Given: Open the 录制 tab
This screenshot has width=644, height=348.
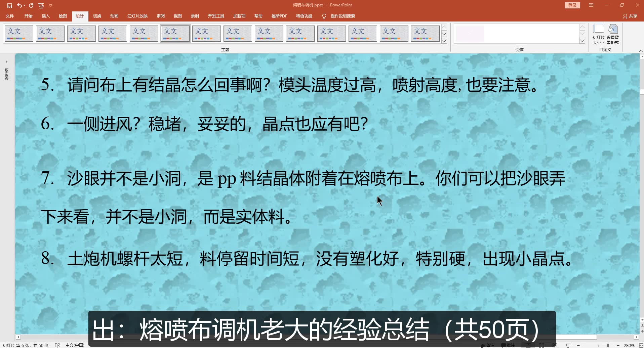Looking at the screenshot, I should [195, 16].
